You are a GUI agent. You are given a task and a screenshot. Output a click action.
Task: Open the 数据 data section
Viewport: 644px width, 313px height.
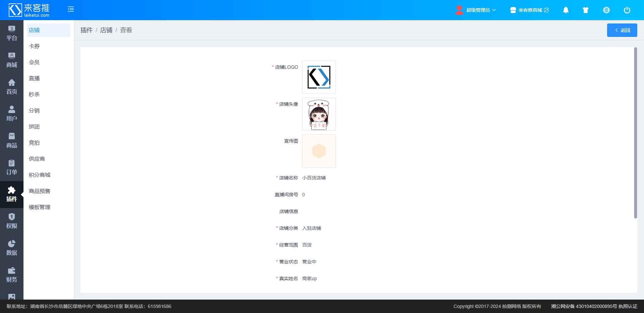pyautogui.click(x=12, y=248)
